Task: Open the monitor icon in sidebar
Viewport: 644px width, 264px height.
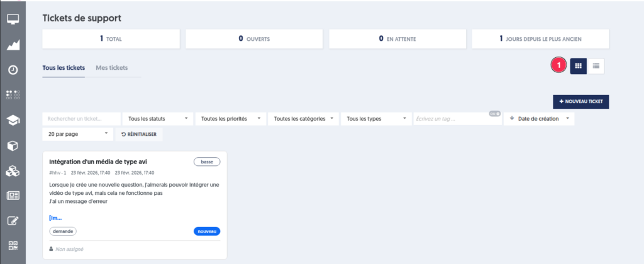Action: click(13, 19)
